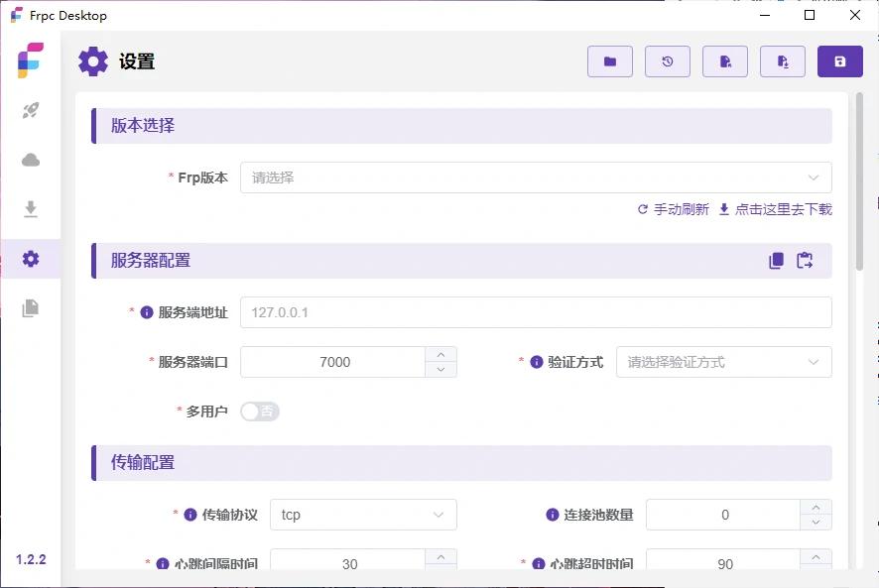Paste server config using the clipboard icon

coord(805,261)
